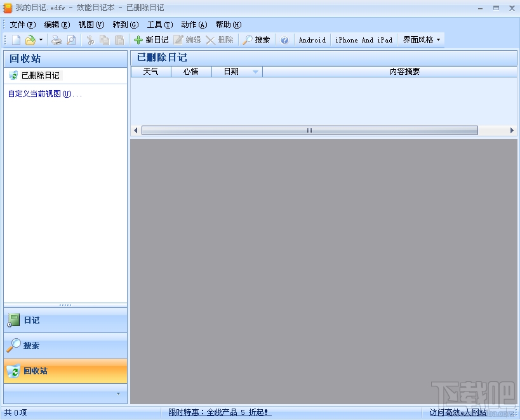520x420 pixels.
Task: Click the open file folder icon
Action: pos(30,40)
